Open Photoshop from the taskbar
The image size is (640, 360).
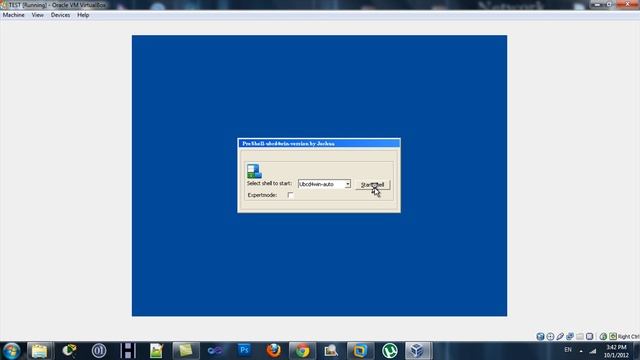click(x=244, y=351)
